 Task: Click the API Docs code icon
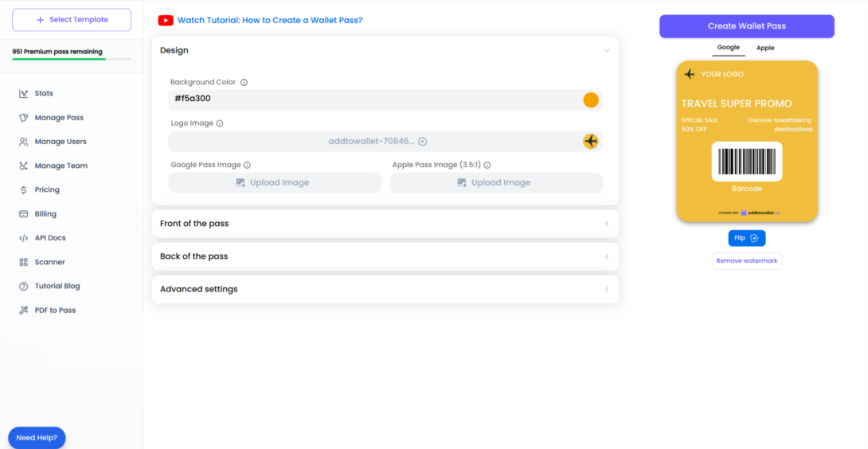coord(23,238)
